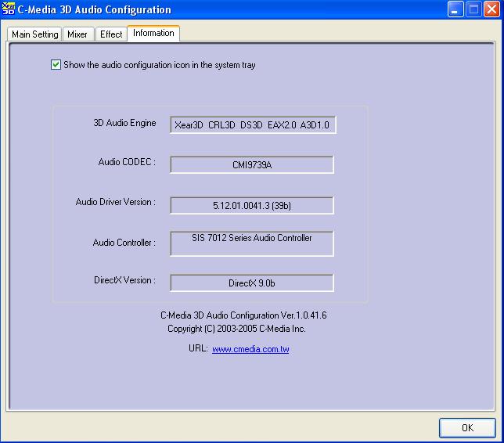Click the window title 'C-Media 3D Audio Configuration'
504x443 pixels.
(x=94, y=9)
